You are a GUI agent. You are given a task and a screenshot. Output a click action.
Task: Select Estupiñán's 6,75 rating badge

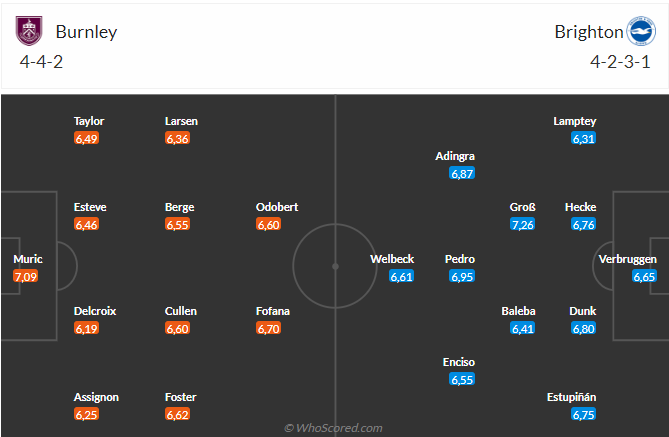[x=584, y=414]
